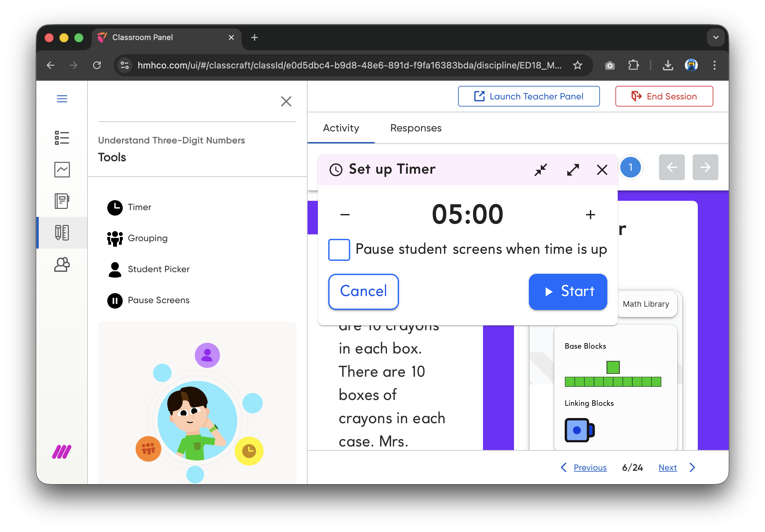Screen dimensions: 765x532
Task: Open the students group sidebar icon
Action: pos(62,265)
